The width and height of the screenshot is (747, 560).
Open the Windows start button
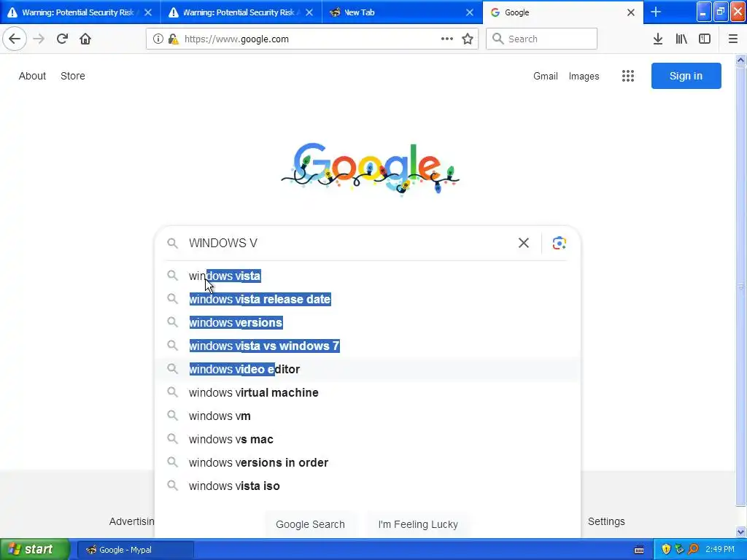[35, 549]
